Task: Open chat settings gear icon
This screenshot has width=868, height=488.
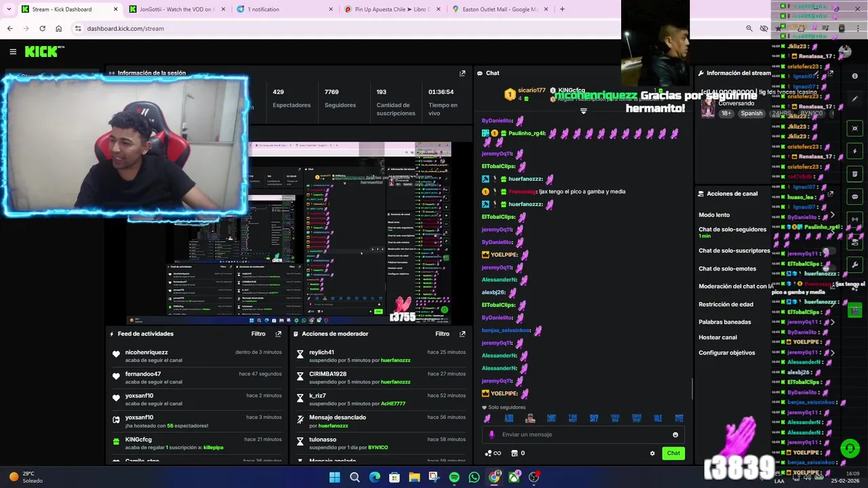Action: click(652, 453)
